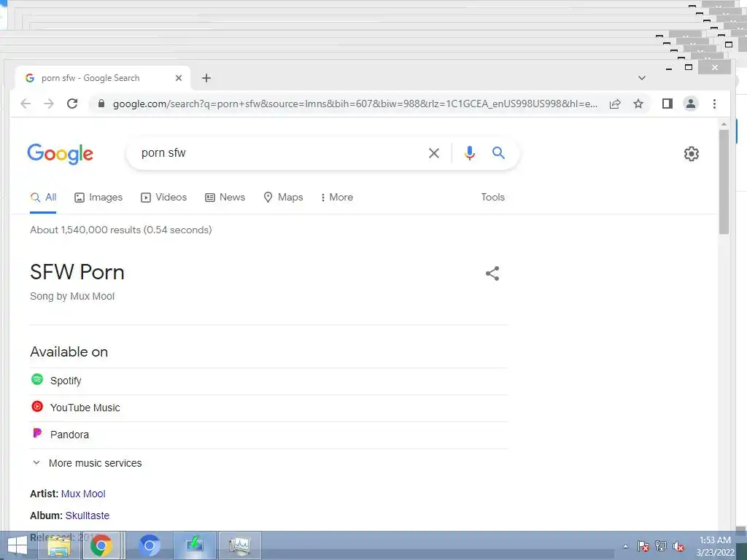Expand More music services
The image size is (747, 560).
point(88,463)
